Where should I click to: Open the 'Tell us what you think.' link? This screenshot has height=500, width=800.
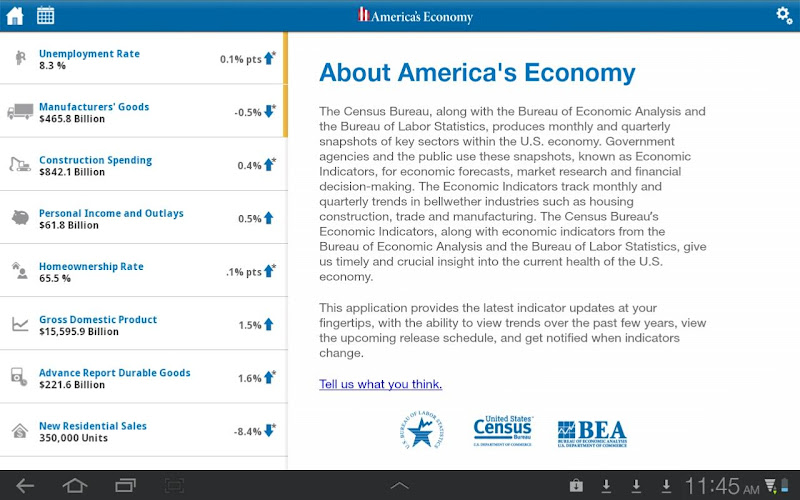(x=381, y=384)
